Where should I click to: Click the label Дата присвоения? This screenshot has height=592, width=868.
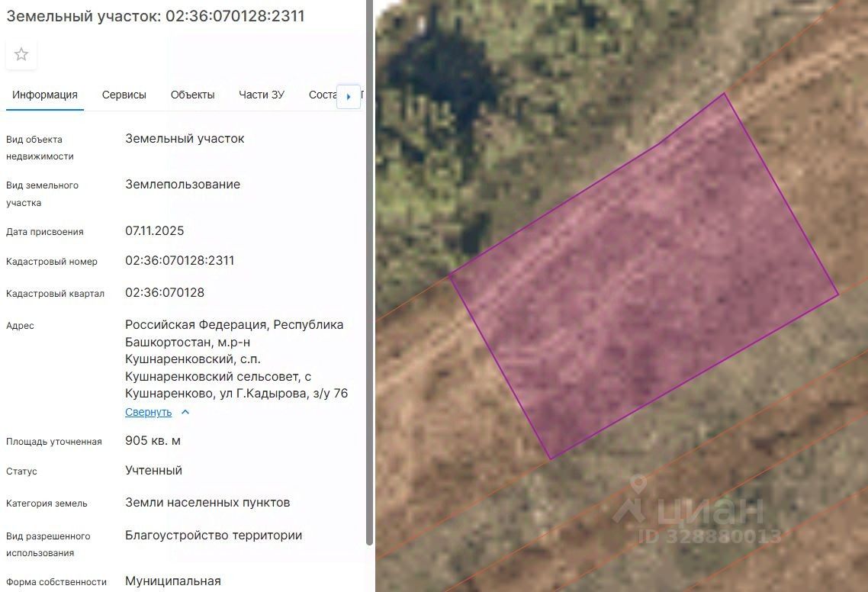45,231
